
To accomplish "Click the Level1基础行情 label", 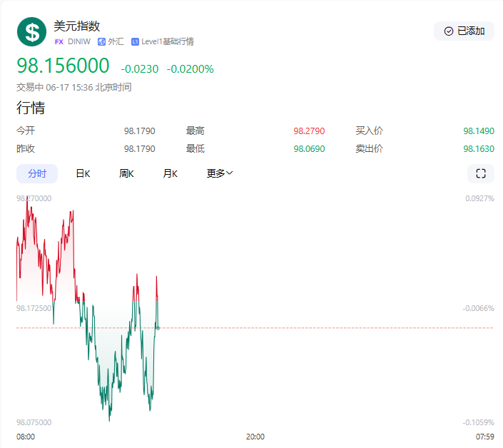I will [167, 42].
